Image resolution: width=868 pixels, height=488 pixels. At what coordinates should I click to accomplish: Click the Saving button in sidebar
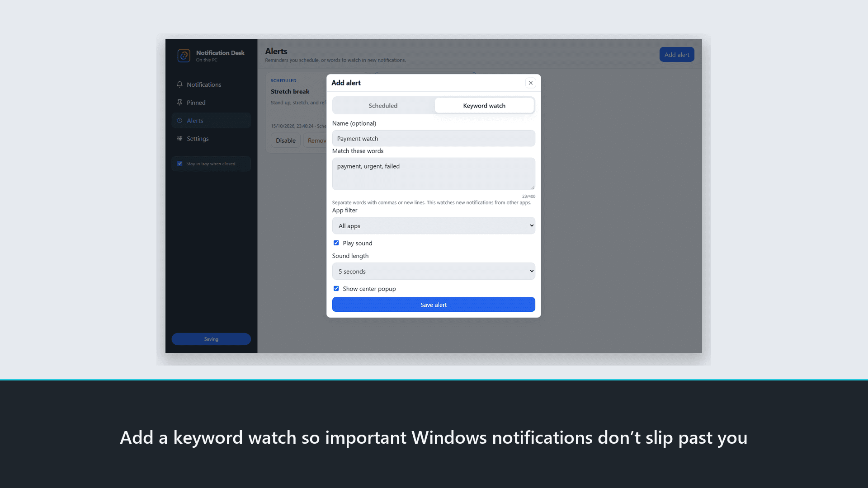[211, 339]
